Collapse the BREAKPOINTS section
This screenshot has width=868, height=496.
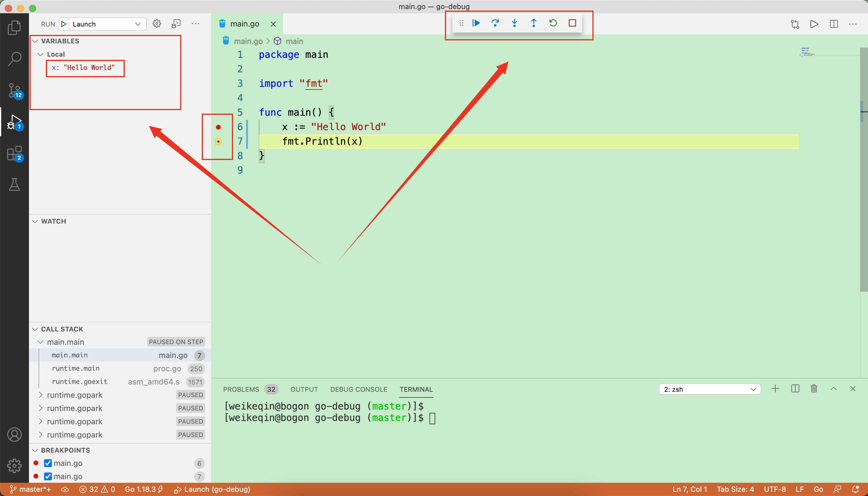[35, 450]
